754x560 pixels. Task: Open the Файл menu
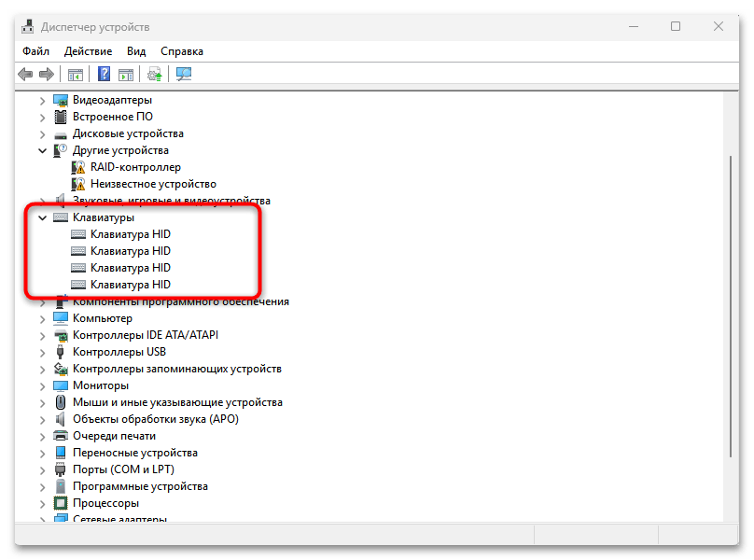pos(36,51)
